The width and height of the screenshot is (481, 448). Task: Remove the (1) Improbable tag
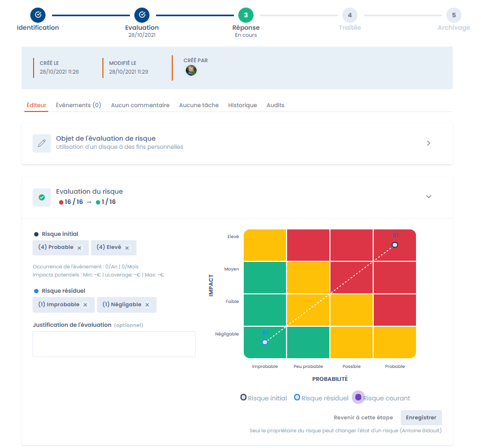(x=85, y=305)
